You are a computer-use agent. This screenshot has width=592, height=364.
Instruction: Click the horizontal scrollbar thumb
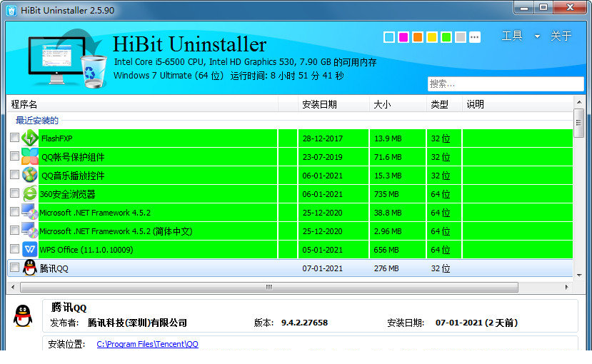tap(269, 287)
